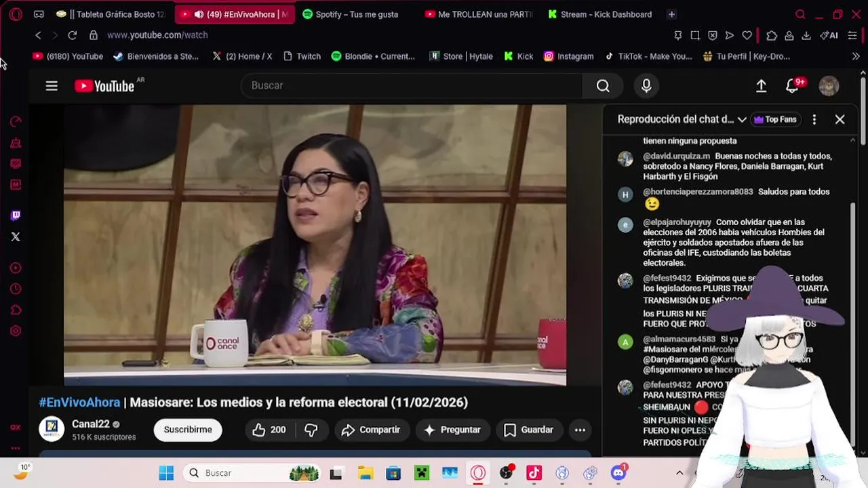Open the extensions cube icon
The image size is (868, 488).
[x=772, y=35]
